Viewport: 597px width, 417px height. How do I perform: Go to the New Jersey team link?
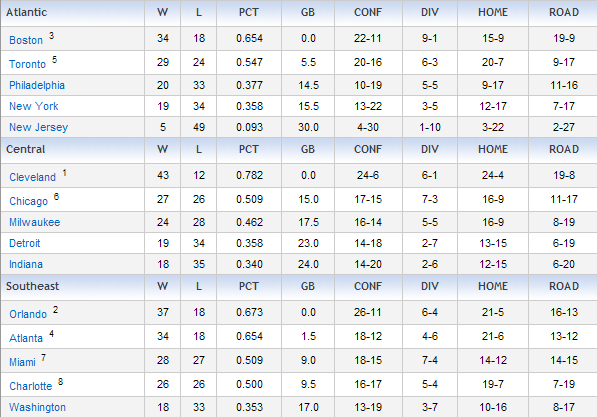coord(38,127)
